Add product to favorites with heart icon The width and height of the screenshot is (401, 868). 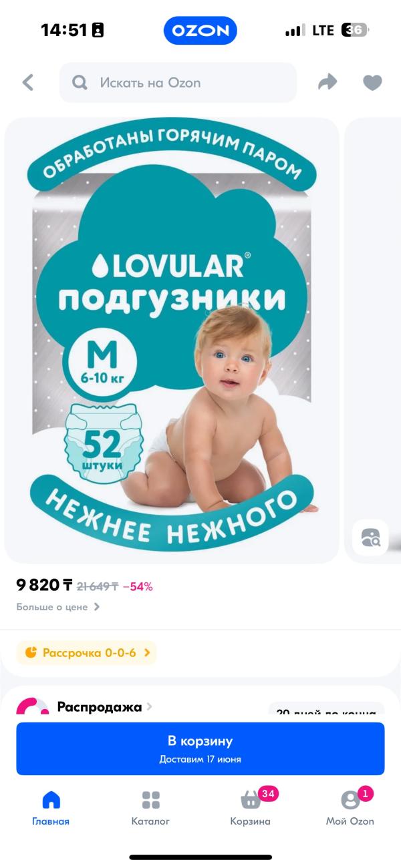[372, 83]
